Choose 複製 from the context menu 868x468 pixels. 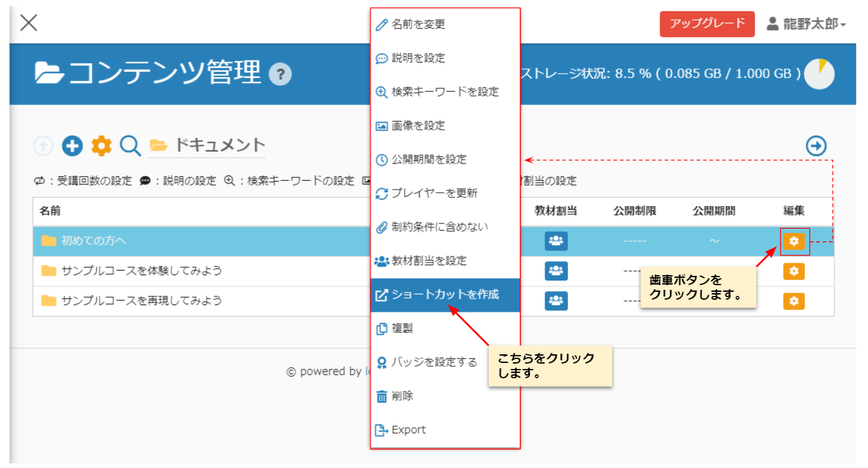pyautogui.click(x=402, y=328)
